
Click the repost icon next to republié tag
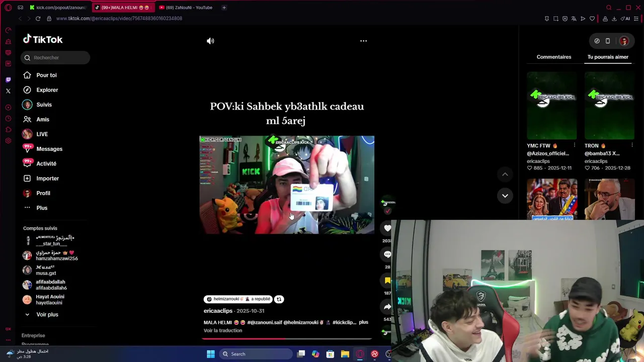coord(279,299)
